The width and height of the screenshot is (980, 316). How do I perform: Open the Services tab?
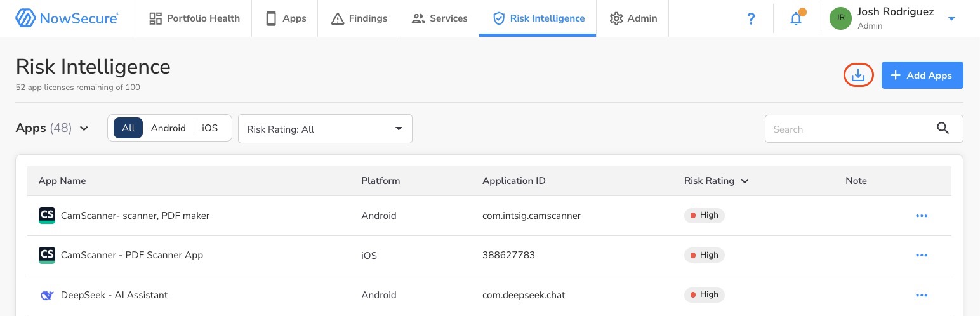pyautogui.click(x=439, y=18)
